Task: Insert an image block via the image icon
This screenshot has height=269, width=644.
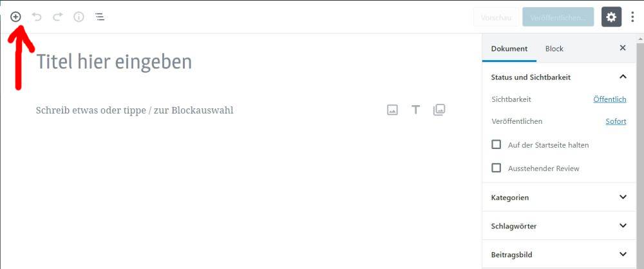Action: tap(392, 110)
